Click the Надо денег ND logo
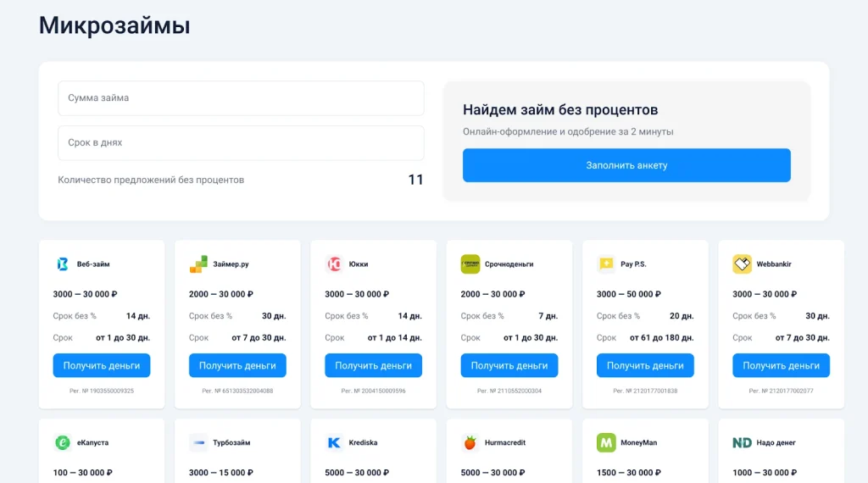Image resolution: width=868 pixels, height=483 pixels. point(742,442)
